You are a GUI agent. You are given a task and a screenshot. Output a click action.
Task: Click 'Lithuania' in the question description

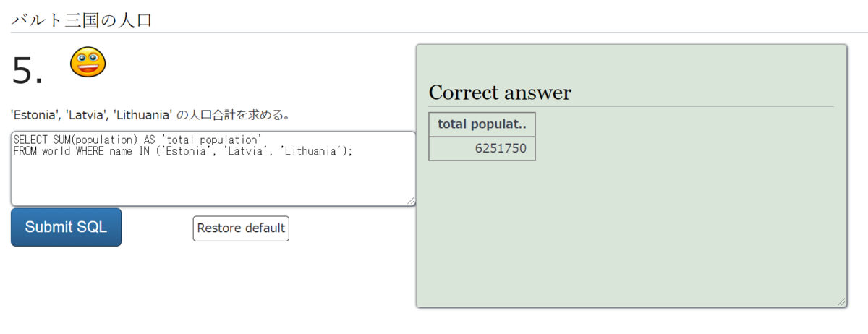click(x=142, y=115)
